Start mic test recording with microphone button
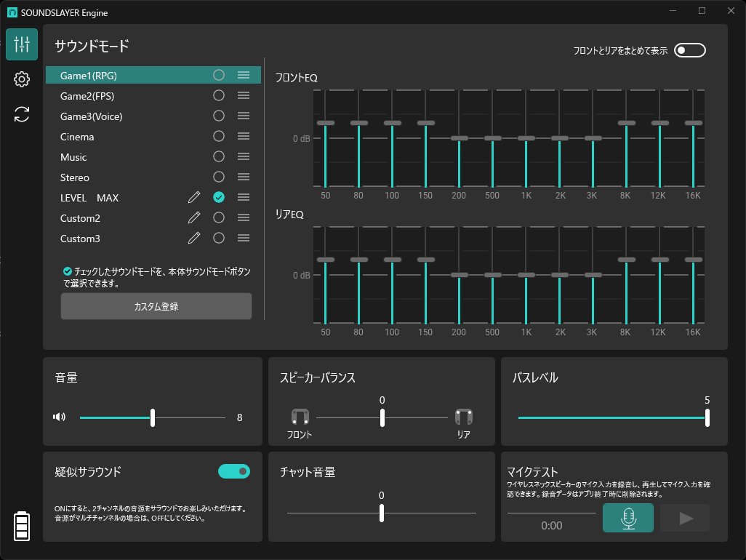The height and width of the screenshot is (560, 746). pyautogui.click(x=628, y=518)
